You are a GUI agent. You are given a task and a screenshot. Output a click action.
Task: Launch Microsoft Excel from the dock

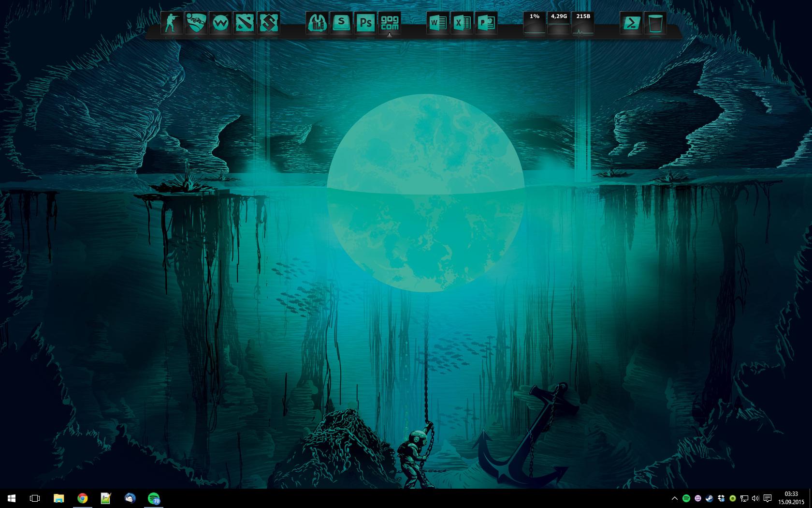[462, 23]
